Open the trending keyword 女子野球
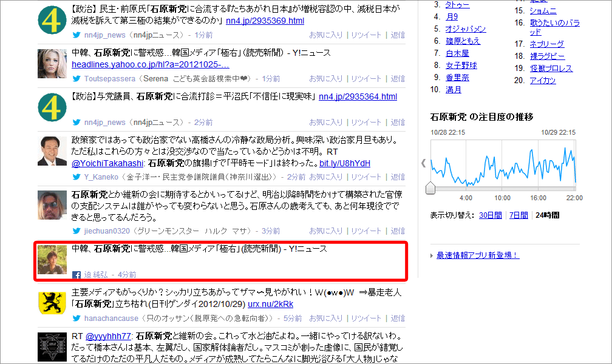The image size is (612, 364). pyautogui.click(x=461, y=66)
